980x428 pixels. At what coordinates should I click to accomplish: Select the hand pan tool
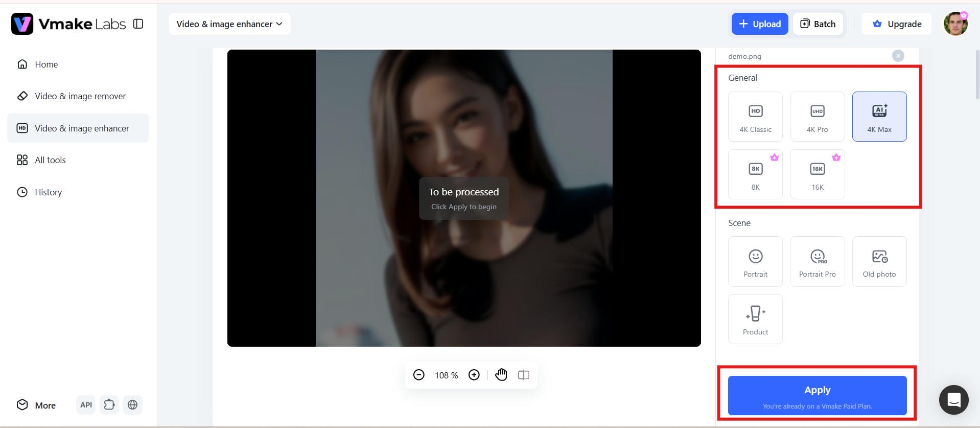[x=501, y=375]
